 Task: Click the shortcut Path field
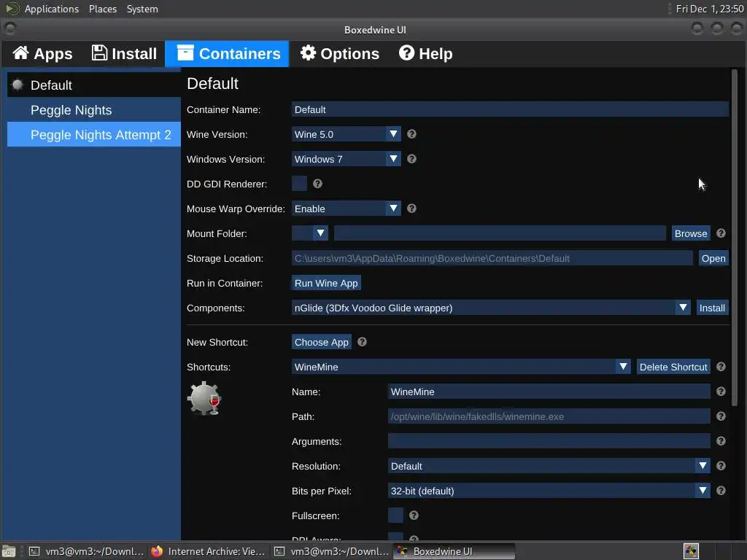click(x=549, y=416)
